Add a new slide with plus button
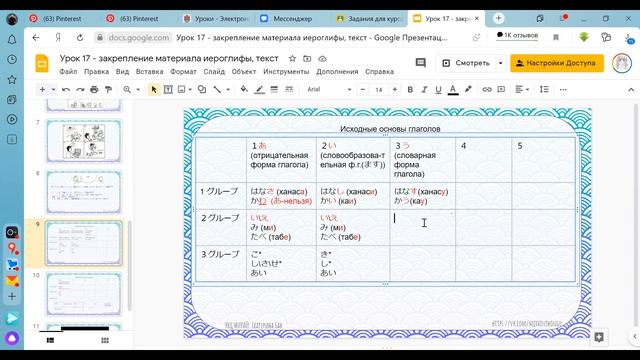 pyautogui.click(x=42, y=89)
